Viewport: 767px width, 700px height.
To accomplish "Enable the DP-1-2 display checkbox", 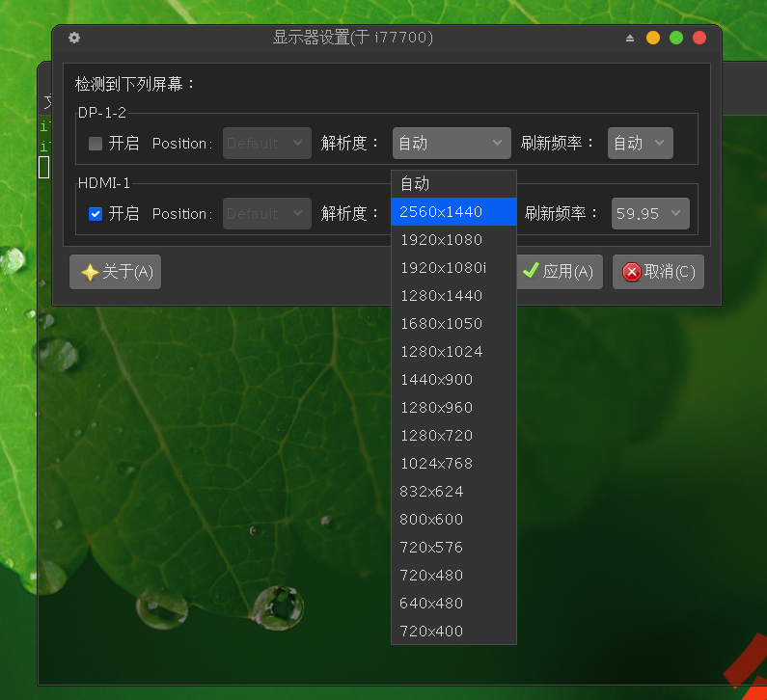I will (x=96, y=144).
